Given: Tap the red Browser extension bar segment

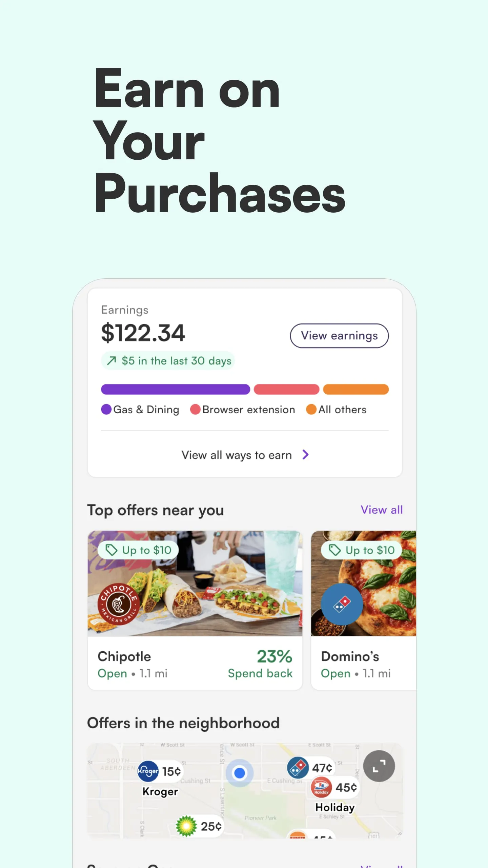Looking at the screenshot, I should pyautogui.click(x=286, y=389).
